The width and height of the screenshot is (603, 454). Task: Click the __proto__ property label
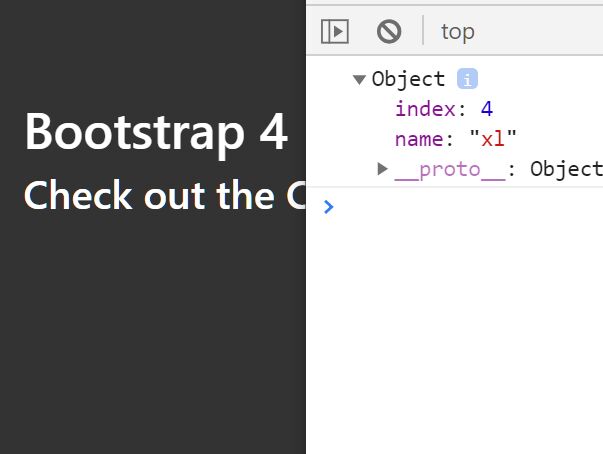tap(450, 170)
